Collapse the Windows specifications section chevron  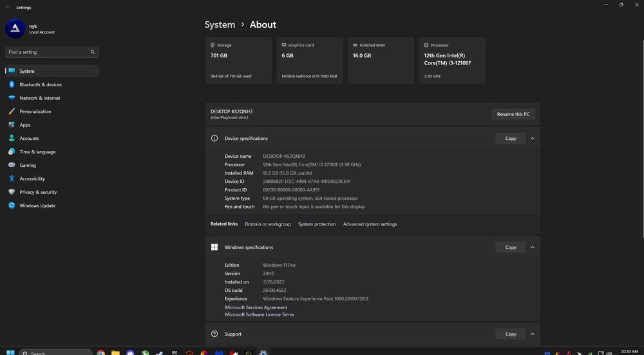[x=533, y=247]
